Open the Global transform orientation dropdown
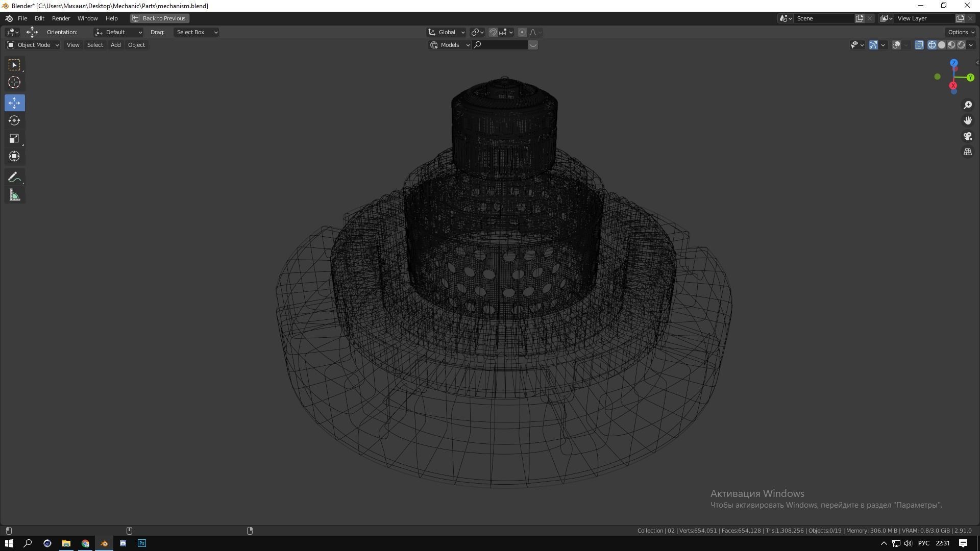 click(446, 32)
